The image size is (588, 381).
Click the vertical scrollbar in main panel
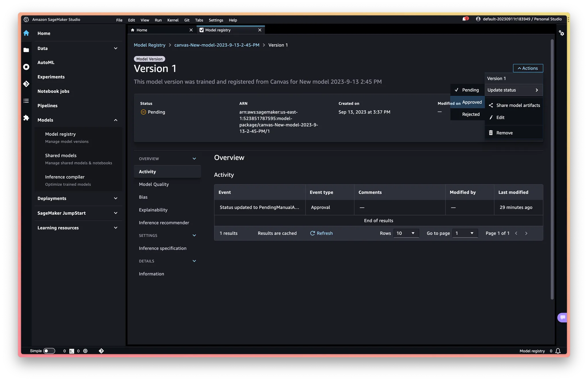click(x=552, y=170)
